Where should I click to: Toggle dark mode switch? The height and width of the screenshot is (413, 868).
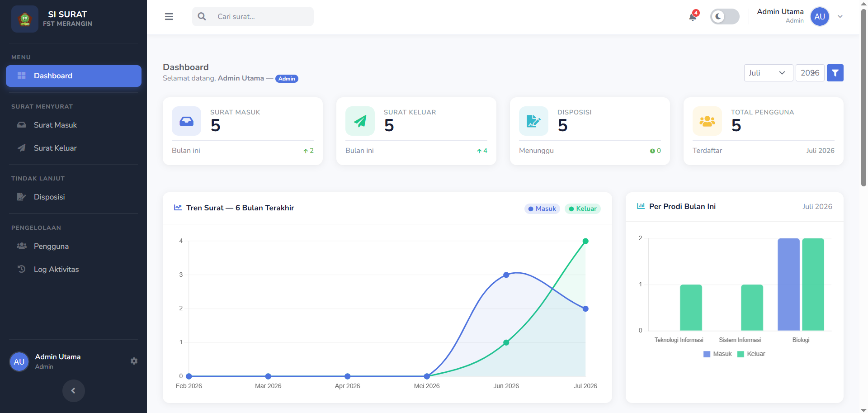click(725, 17)
